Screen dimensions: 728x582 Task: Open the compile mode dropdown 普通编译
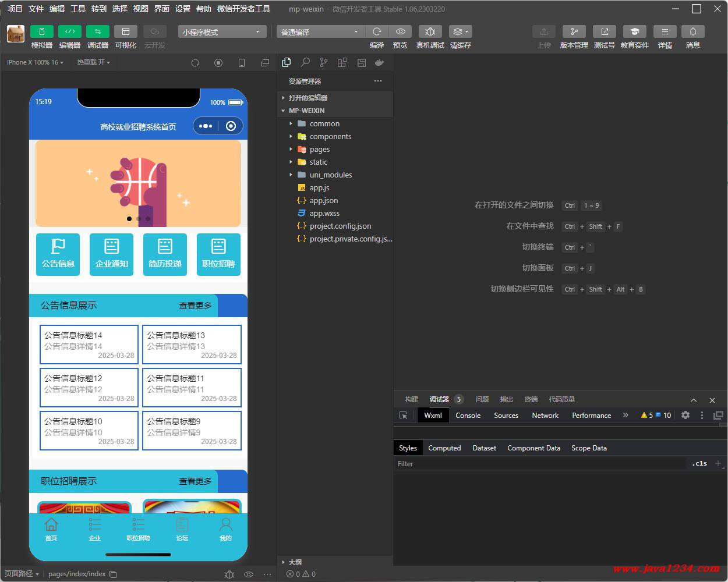tap(320, 32)
